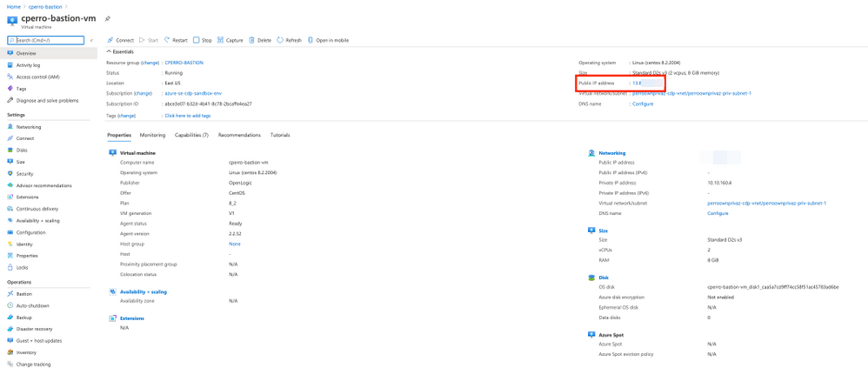Click the Delete trash icon
Viewport: 868px width, 368px height.
tap(252, 40)
